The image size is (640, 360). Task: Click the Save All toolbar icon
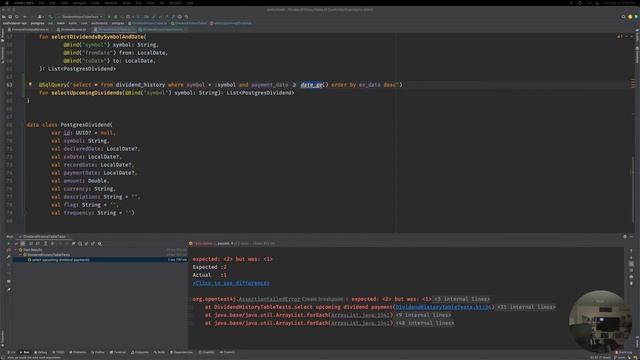coord(10,17)
